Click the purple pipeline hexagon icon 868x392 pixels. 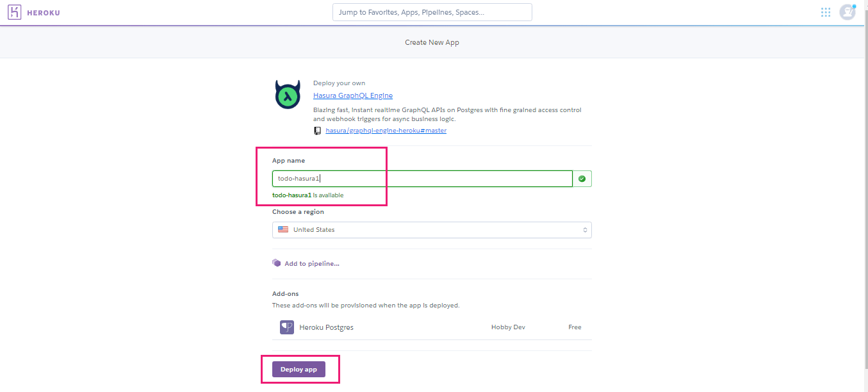[x=277, y=263]
